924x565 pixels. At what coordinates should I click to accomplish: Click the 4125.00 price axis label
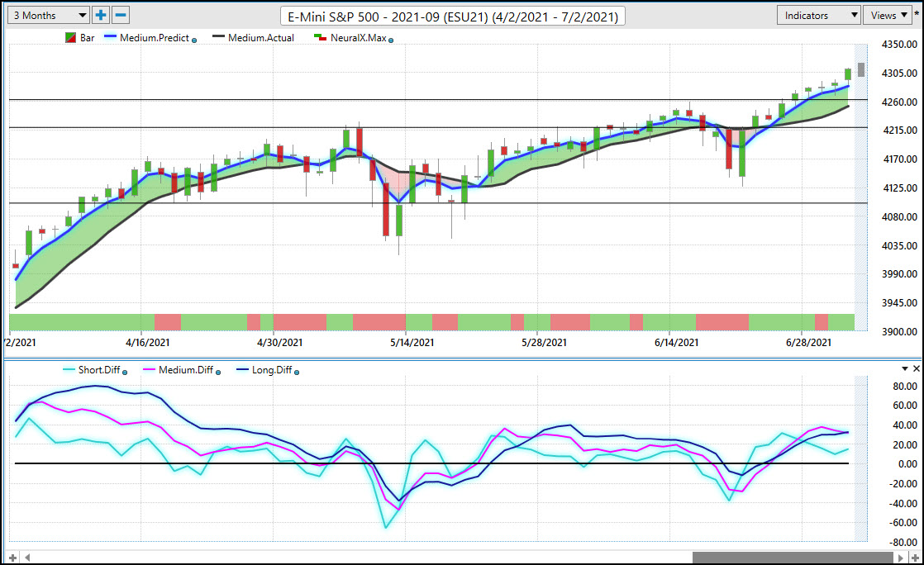[x=899, y=188]
